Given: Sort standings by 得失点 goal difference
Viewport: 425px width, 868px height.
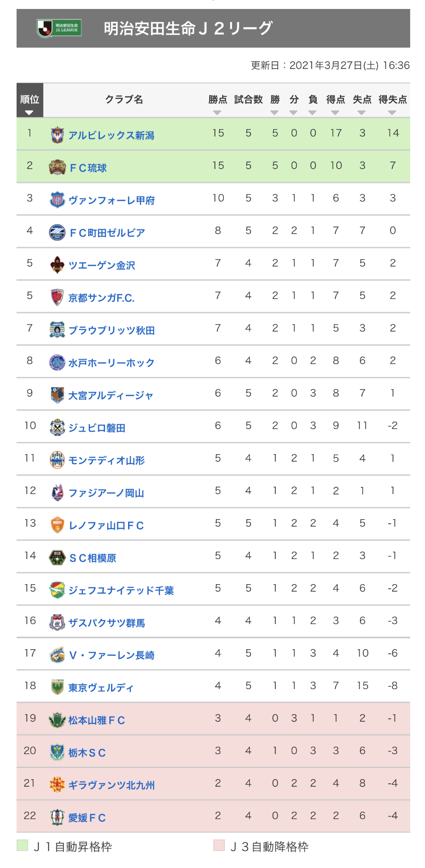Looking at the screenshot, I should click(x=392, y=113).
